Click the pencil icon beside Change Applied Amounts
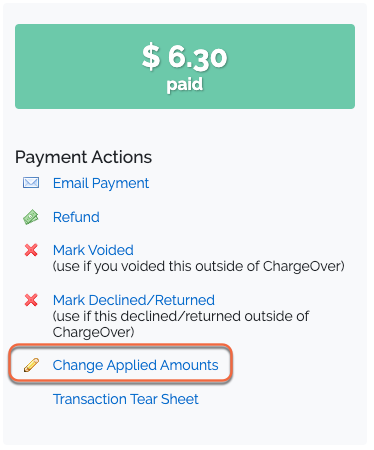374x450 pixels. (x=31, y=365)
